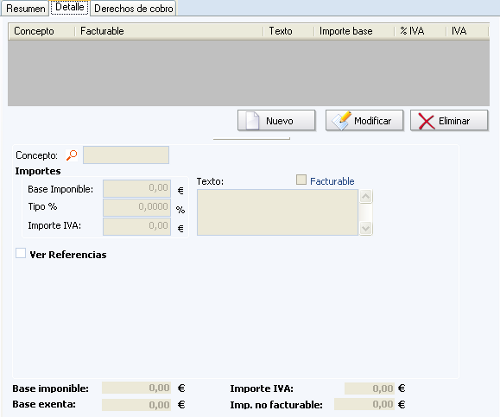Click the Modificar pencil icon
This screenshot has width=500, height=417.
(341, 120)
